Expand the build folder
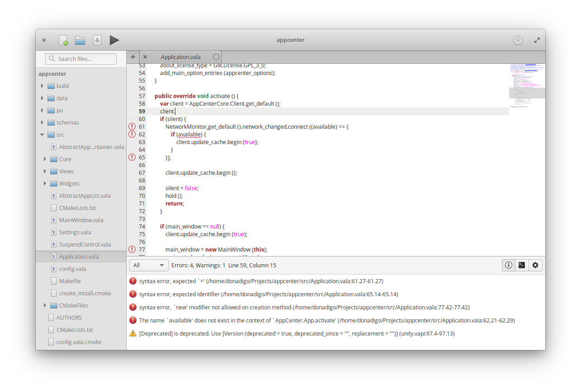This screenshot has height=392, width=581. (42, 86)
